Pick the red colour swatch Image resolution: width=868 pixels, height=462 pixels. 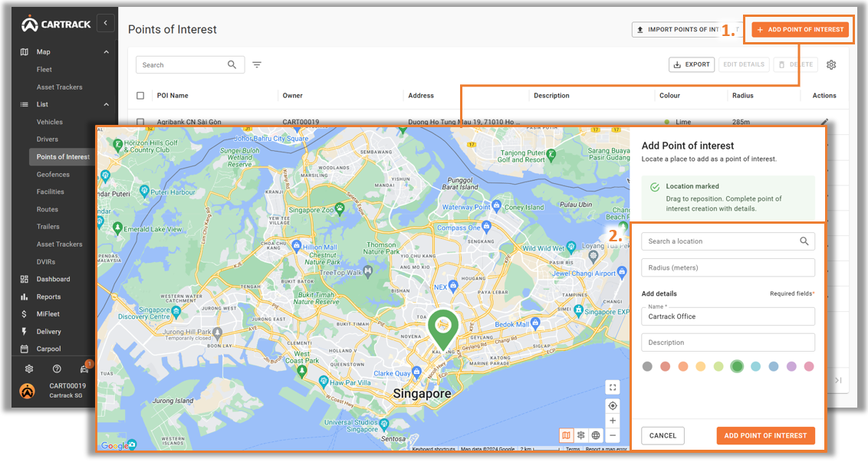(x=665, y=366)
